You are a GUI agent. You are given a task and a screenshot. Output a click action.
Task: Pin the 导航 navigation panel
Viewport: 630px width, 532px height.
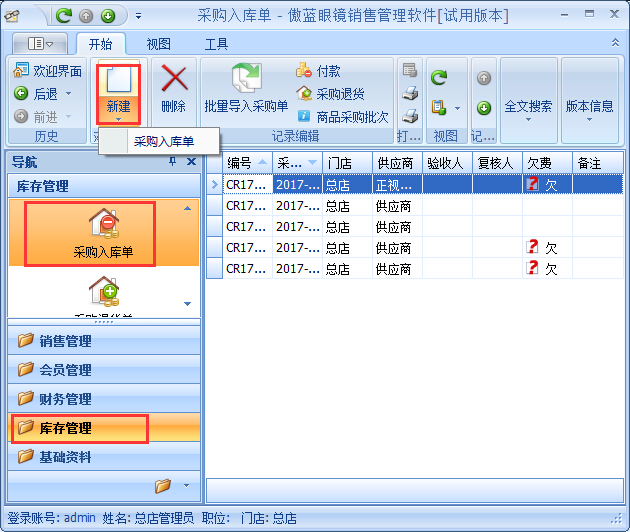click(x=172, y=162)
